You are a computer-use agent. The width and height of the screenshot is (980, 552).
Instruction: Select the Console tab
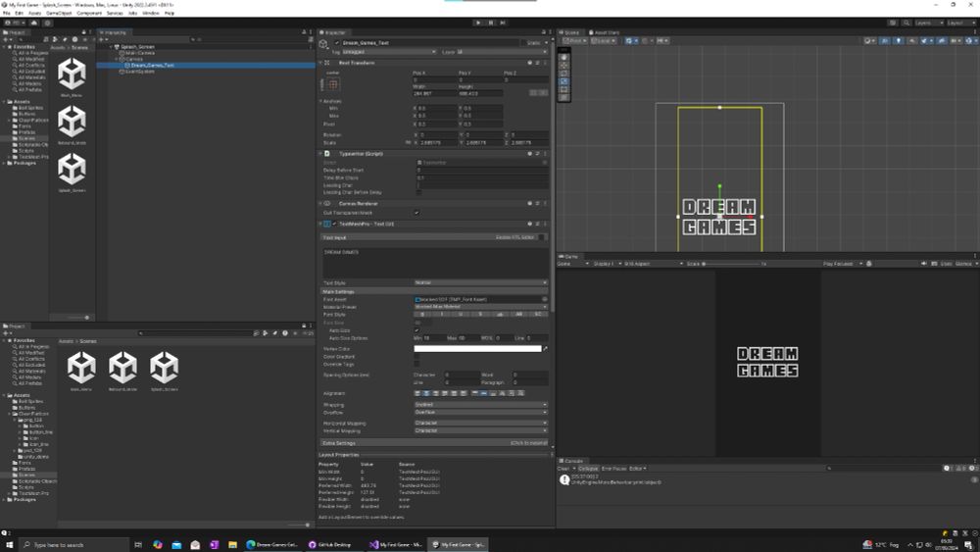571,461
